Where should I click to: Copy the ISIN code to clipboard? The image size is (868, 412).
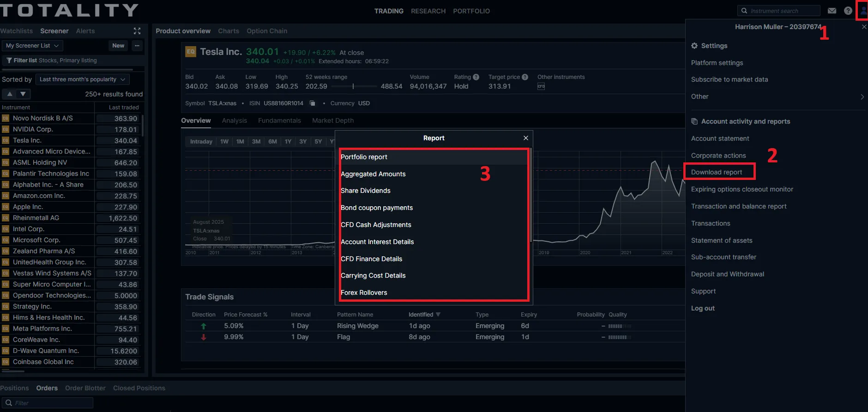point(313,103)
